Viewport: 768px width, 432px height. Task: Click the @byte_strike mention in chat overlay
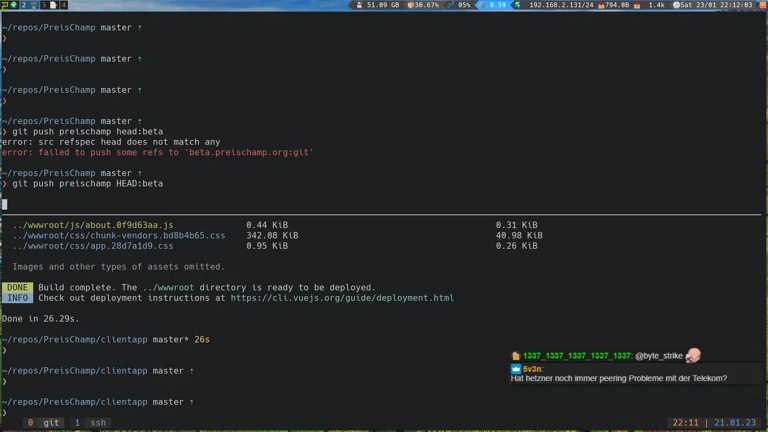tap(659, 356)
